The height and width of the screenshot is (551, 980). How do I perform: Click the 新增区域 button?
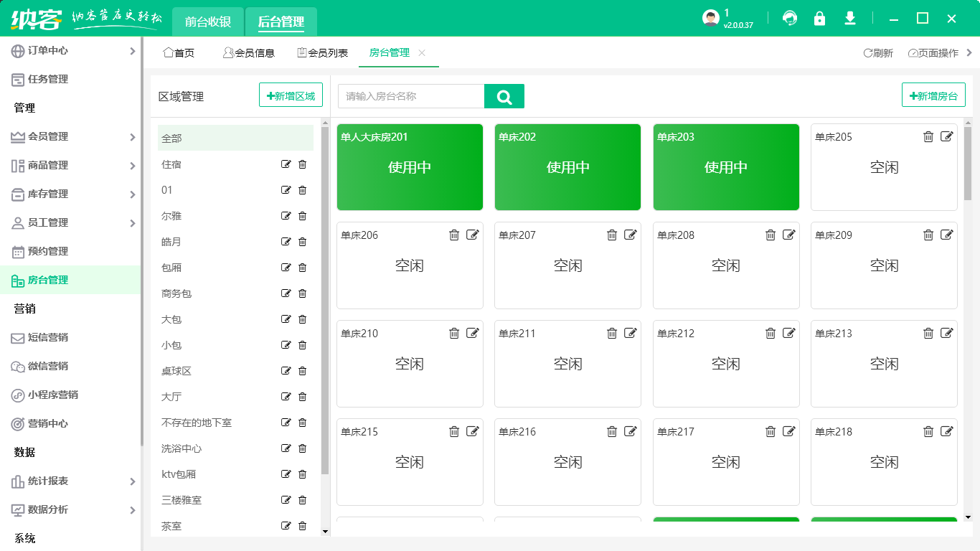pos(291,95)
